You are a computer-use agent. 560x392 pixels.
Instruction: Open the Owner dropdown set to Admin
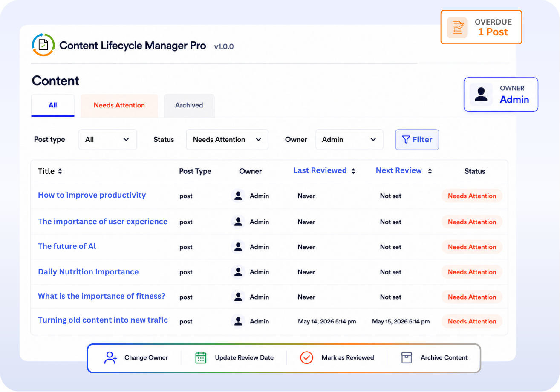click(x=349, y=140)
